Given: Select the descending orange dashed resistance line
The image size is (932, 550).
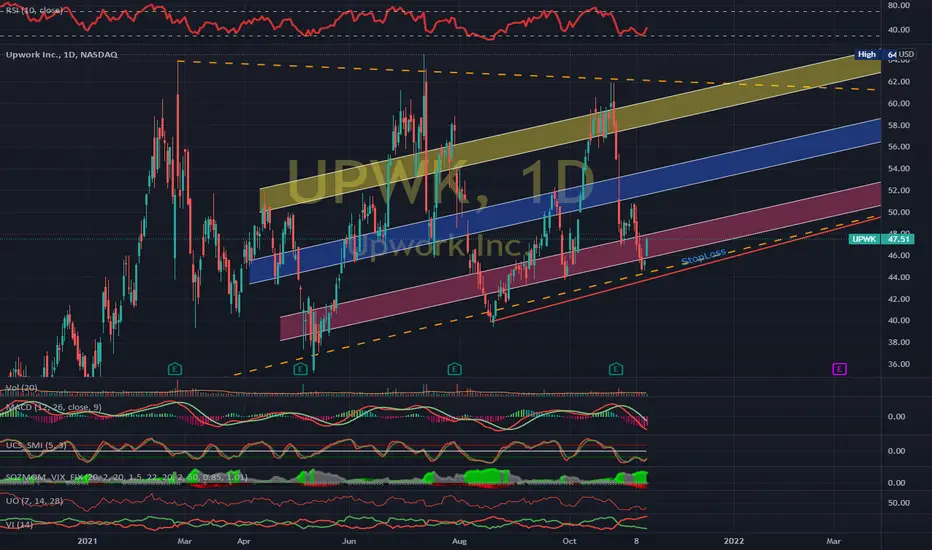Looking at the screenshot, I should pos(526,76).
